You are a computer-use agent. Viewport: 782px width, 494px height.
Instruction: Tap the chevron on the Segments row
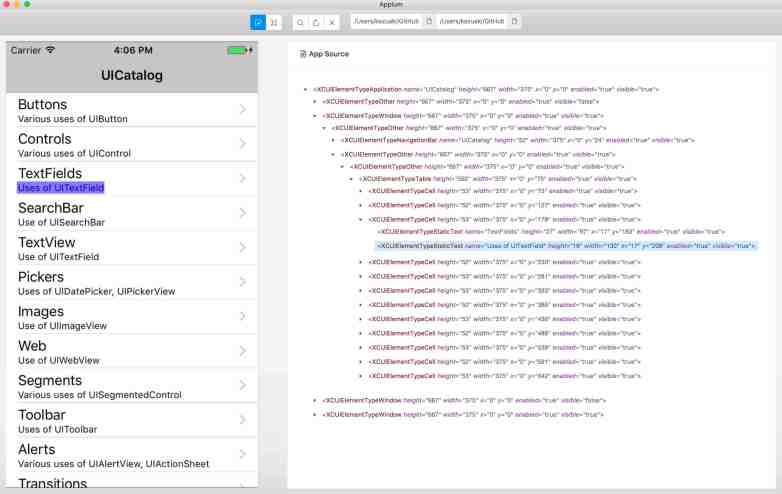point(243,385)
